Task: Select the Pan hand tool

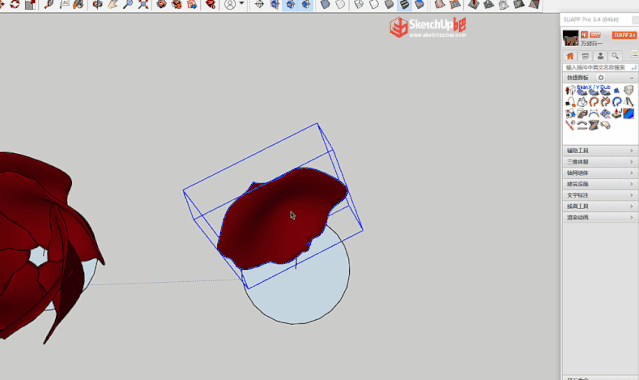Action: (x=113, y=4)
